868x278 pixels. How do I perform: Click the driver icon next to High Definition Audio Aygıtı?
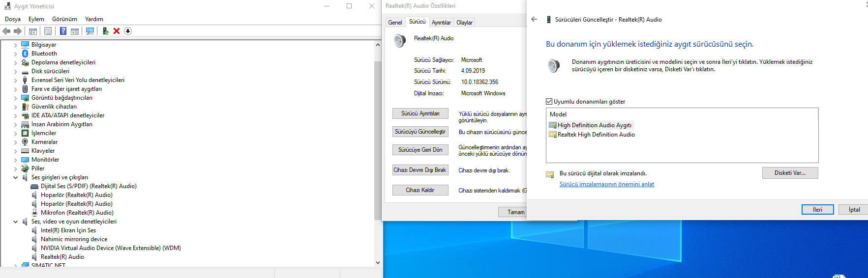553,125
